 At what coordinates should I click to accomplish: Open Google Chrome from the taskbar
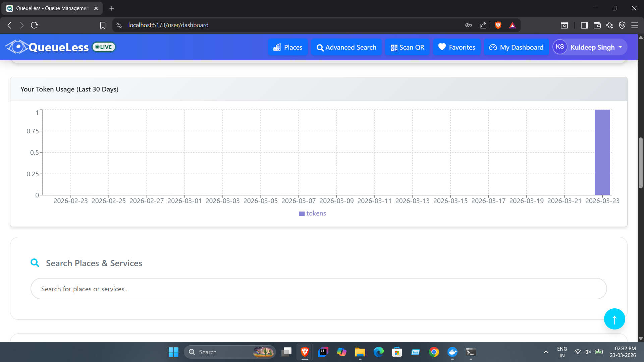[x=434, y=352]
